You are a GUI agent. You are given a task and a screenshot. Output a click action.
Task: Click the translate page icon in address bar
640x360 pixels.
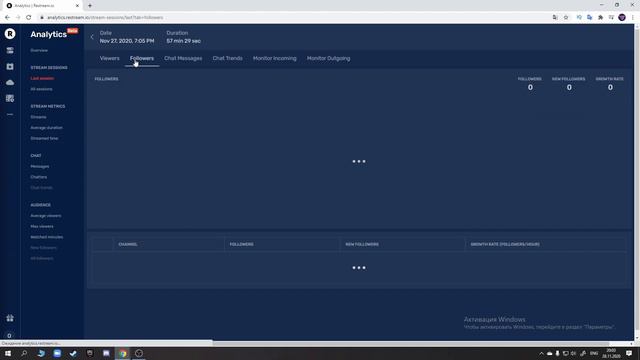(555, 18)
